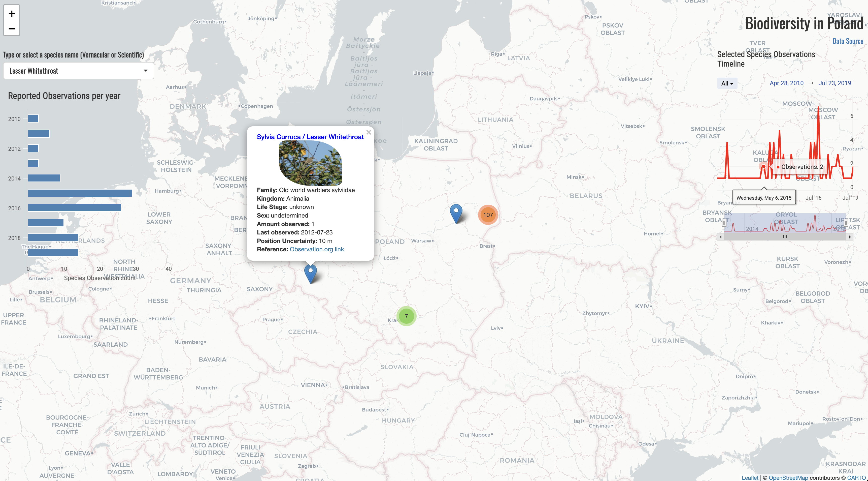
Task: Click the left range slider handle
Action: 724,223
